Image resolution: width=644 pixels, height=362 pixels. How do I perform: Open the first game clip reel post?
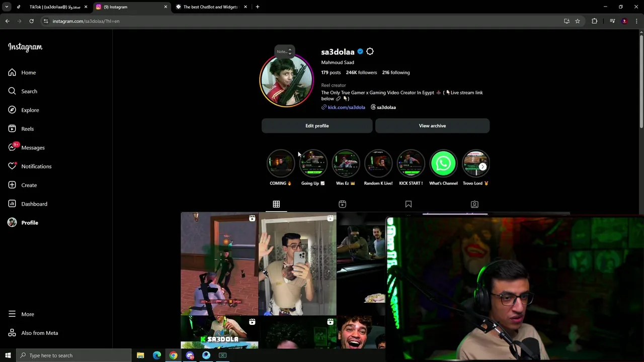coord(219,264)
